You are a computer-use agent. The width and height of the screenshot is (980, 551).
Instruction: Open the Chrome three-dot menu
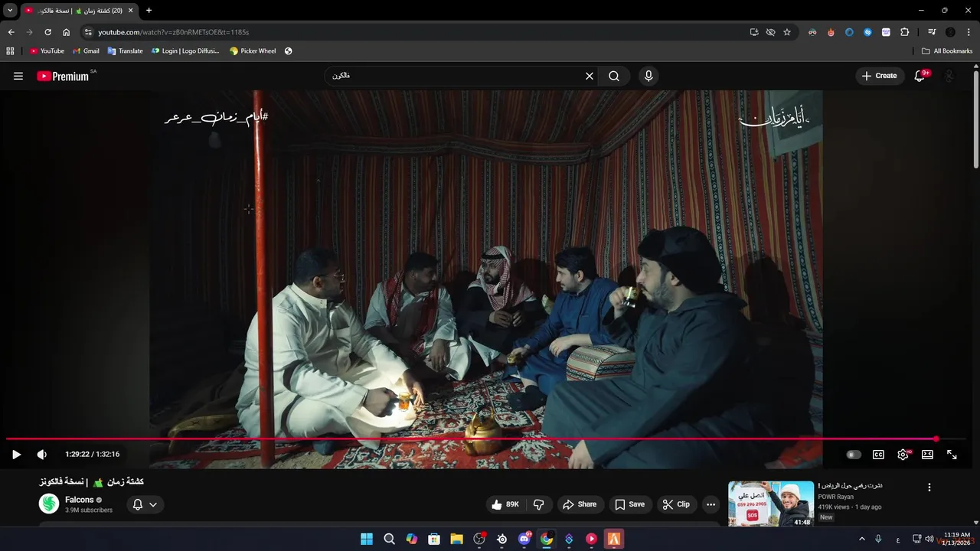click(969, 32)
